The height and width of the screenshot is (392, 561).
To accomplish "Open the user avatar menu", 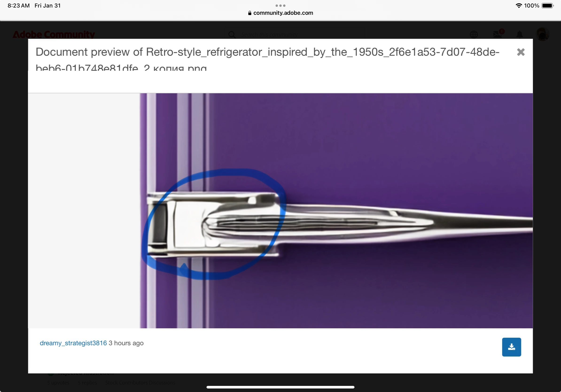I will 542,34.
